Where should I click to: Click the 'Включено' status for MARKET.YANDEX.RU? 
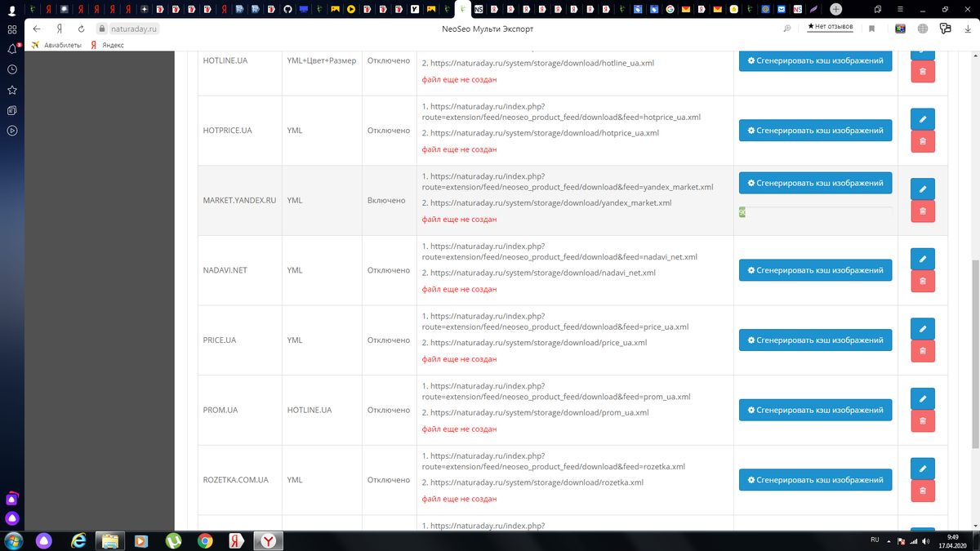(386, 200)
